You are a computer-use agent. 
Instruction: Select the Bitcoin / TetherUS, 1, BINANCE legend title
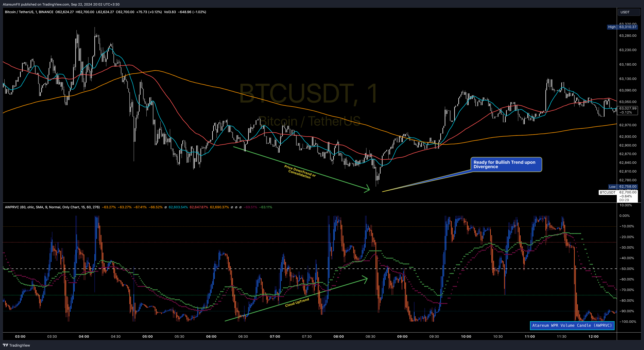coord(29,12)
